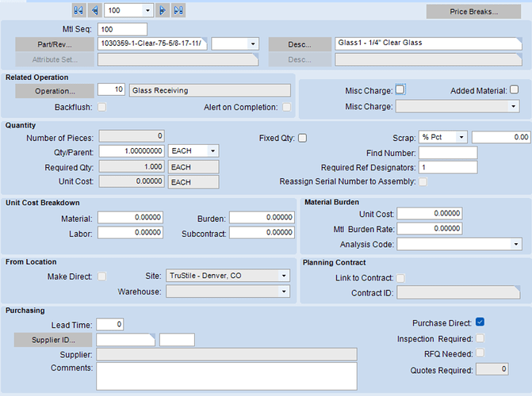This screenshot has height=396, width=532.
Task: Open the Supplier ID lookup
Action: pyautogui.click(x=54, y=340)
